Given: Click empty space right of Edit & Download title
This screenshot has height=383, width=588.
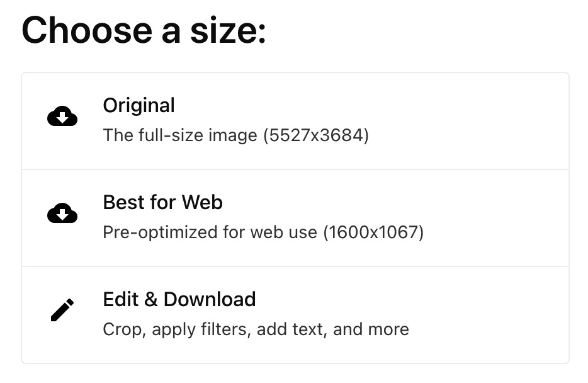Looking at the screenshot, I should point(409,299).
